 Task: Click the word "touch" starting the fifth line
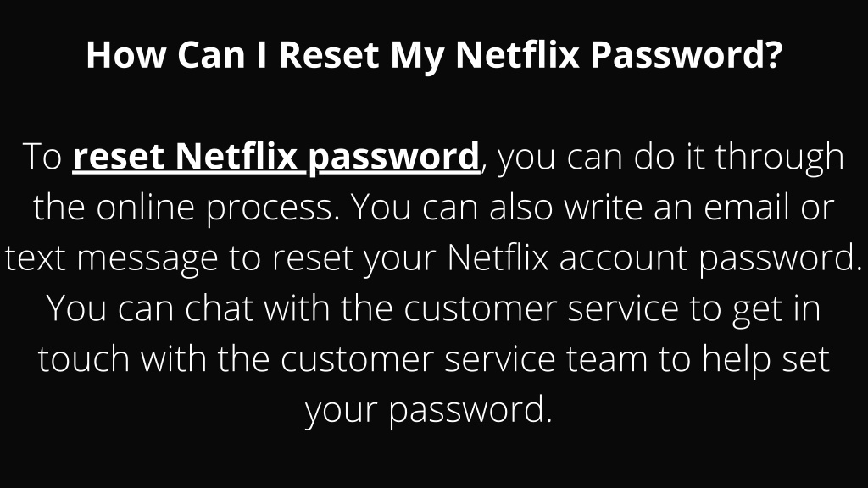click(x=84, y=359)
